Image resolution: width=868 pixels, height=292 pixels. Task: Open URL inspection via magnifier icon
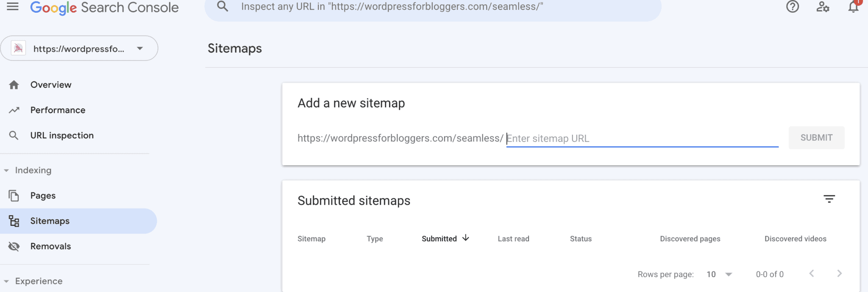pos(14,135)
